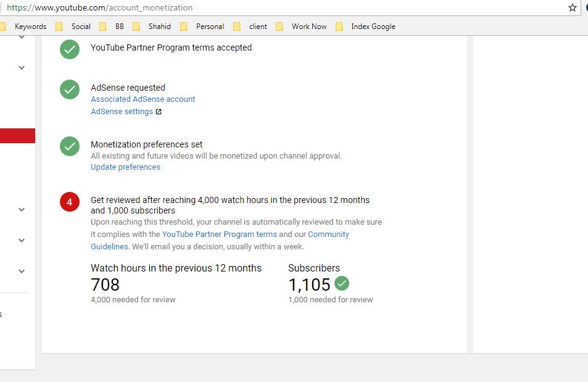The width and height of the screenshot is (588, 382).
Task: Open the Associated AdSense account link
Action: [x=143, y=99]
